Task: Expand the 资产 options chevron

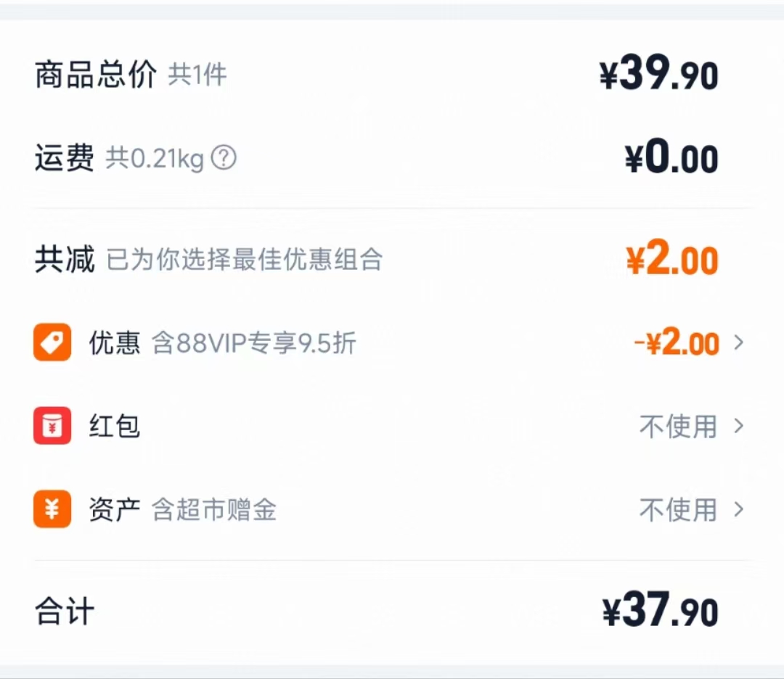Action: point(740,510)
